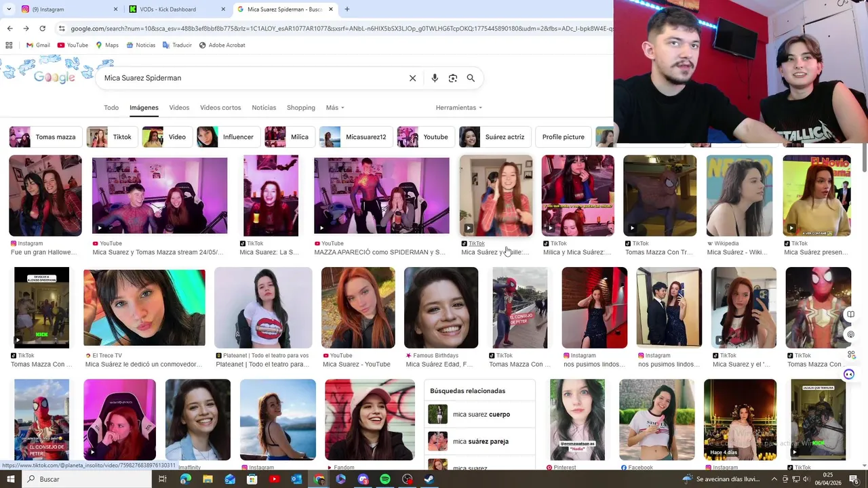This screenshot has width=868, height=488.
Task: Open 'Fue un gran Hallowe...' Instagram image
Action: pyautogui.click(x=45, y=196)
